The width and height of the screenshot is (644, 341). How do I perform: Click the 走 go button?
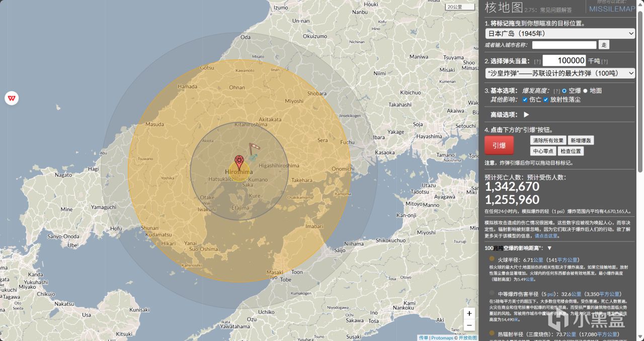(x=604, y=45)
